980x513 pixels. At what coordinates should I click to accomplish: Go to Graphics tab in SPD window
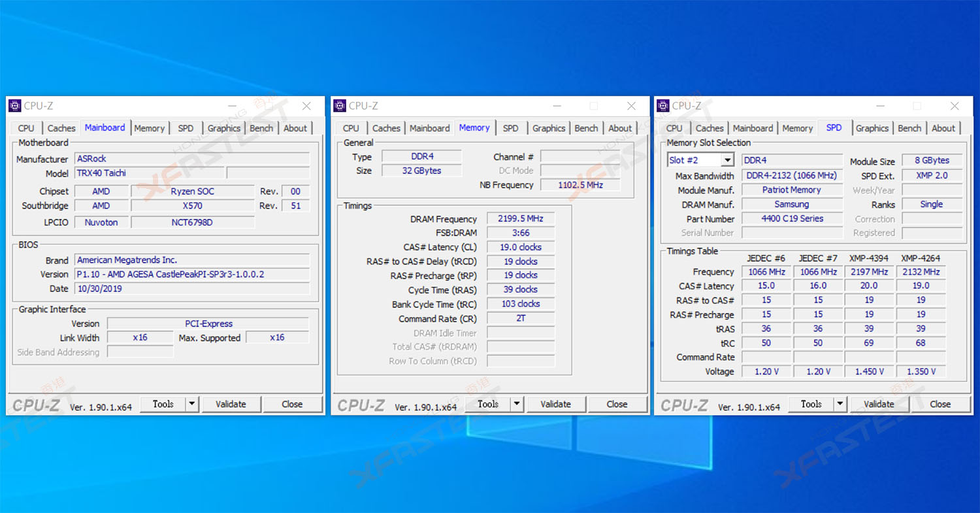(x=872, y=128)
